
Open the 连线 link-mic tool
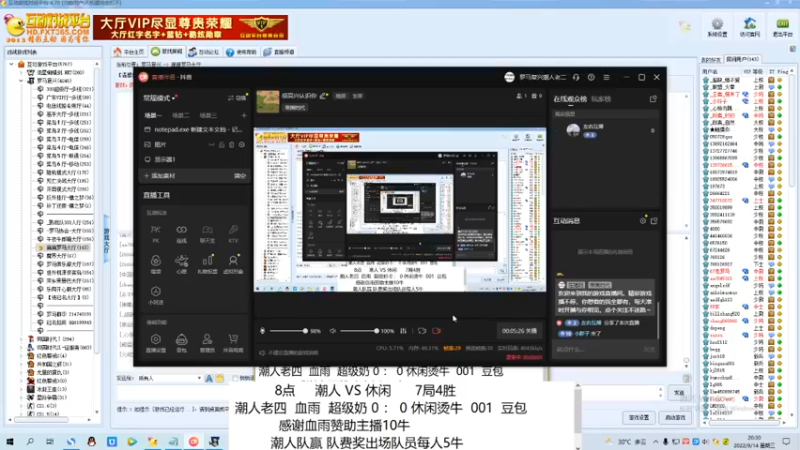point(181,234)
